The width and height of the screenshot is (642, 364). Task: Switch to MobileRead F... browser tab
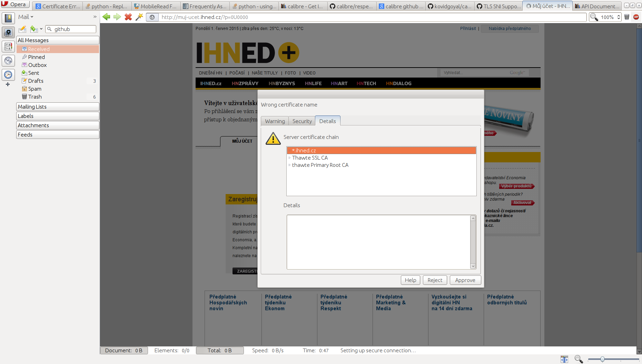(x=156, y=6)
